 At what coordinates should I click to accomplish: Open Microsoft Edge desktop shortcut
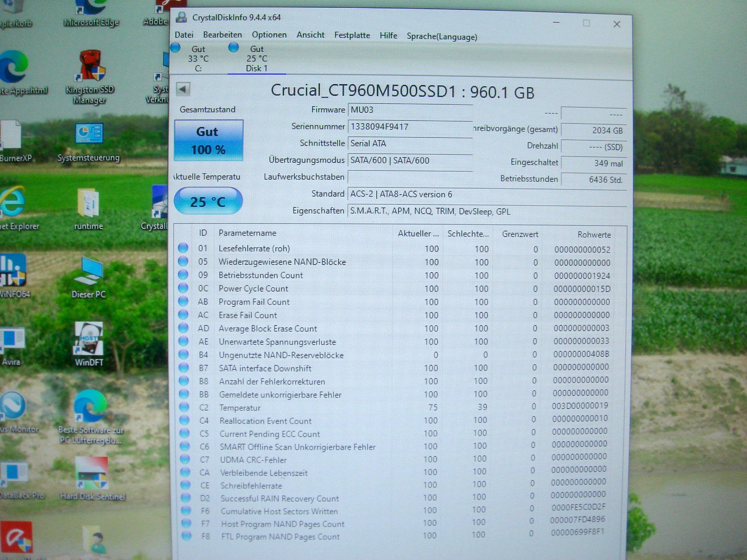click(91, 13)
